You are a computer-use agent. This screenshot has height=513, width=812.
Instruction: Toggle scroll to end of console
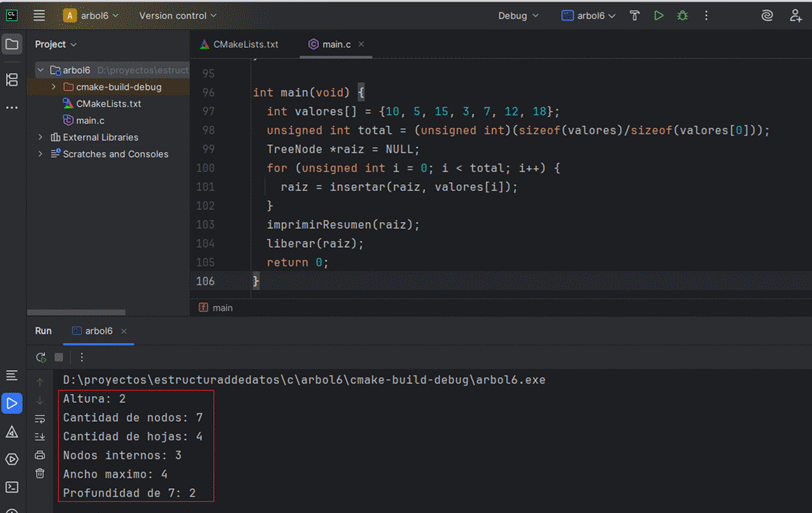tap(40, 437)
